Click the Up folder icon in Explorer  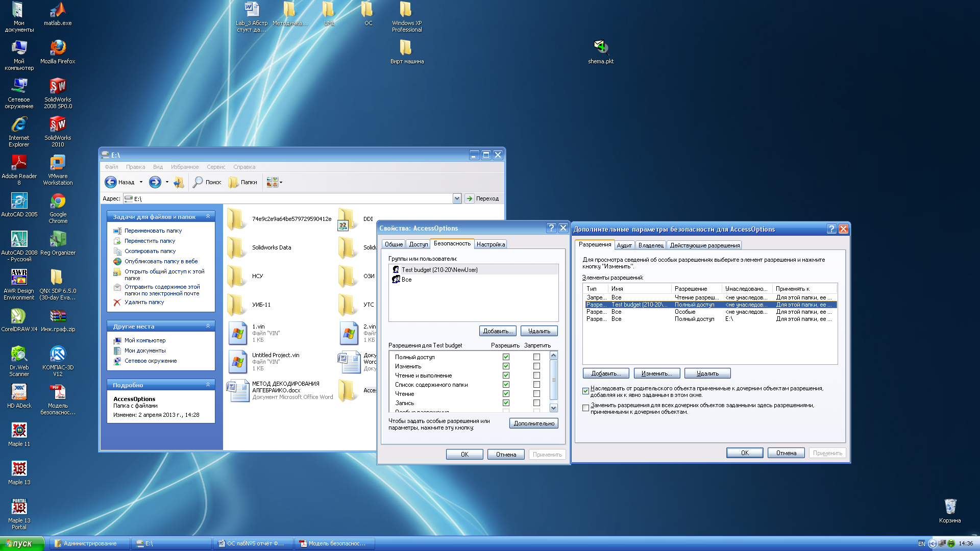pos(179,182)
